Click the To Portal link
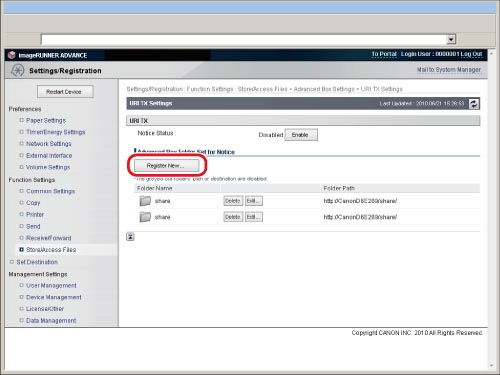 pos(384,54)
